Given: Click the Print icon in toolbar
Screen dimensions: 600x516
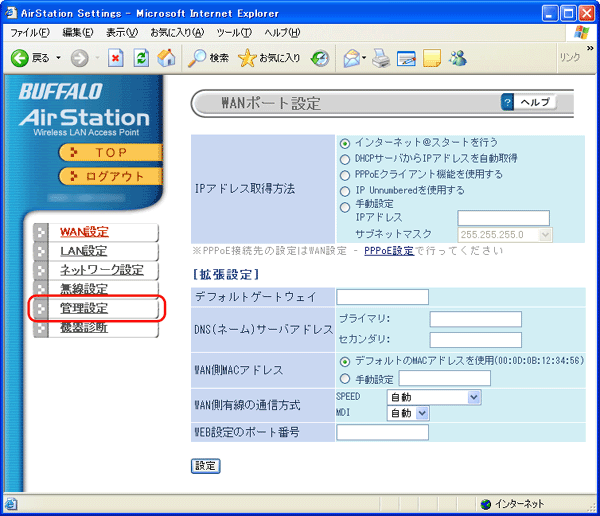Looking at the screenshot, I should coord(381,58).
